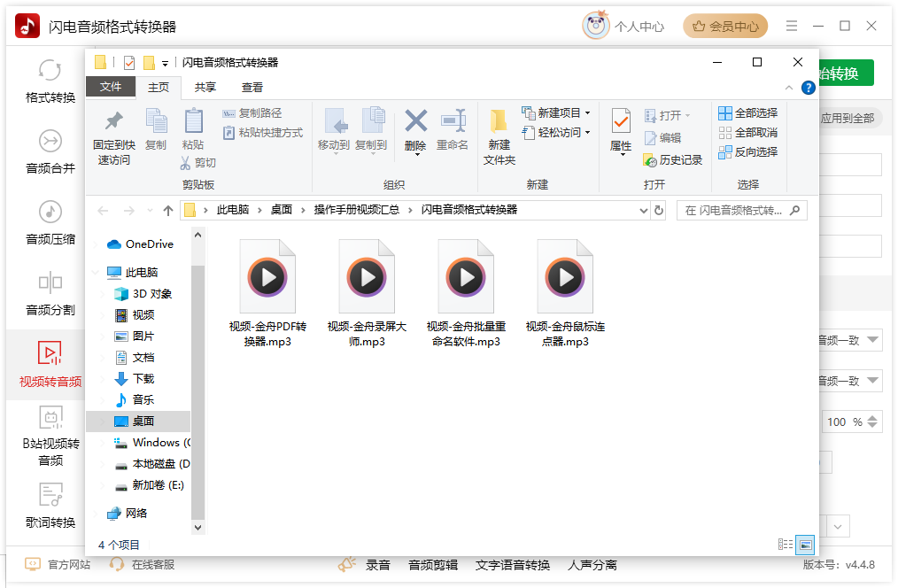Image resolution: width=898 pixels, height=588 pixels.
Task: Click 反向选择 invert selection
Action: 748,152
